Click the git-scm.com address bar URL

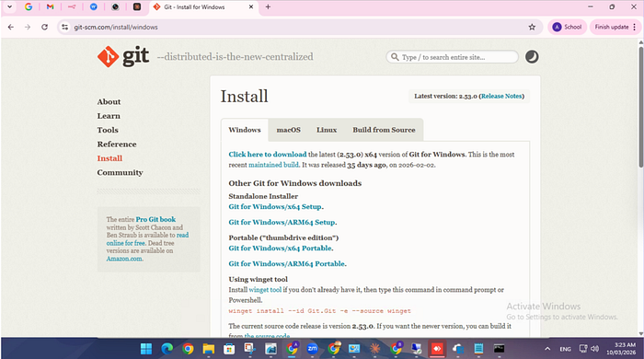pyautogui.click(x=116, y=27)
